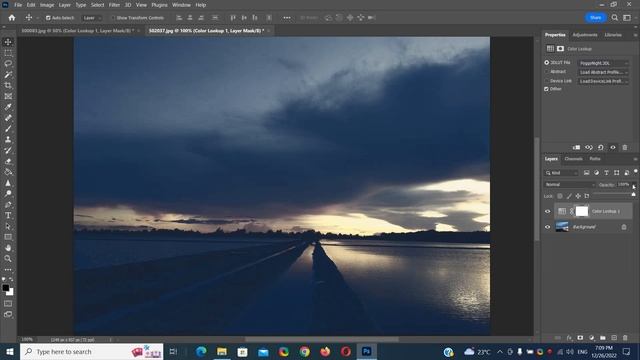This screenshot has height=360, width=640.
Task: Hide the Color Lookup 1 layer
Action: click(x=548, y=211)
